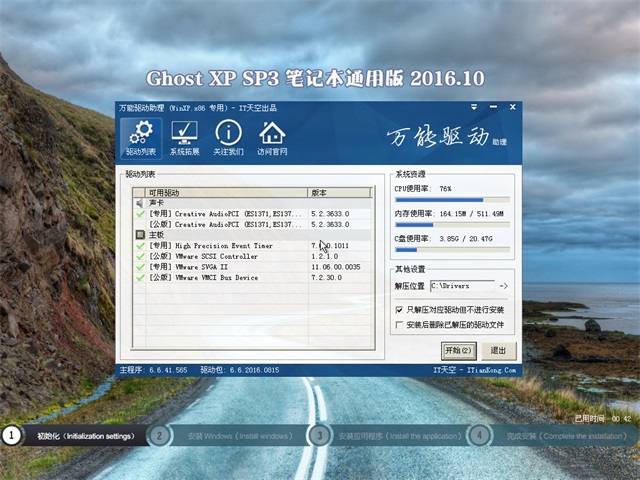Toggle checkmark for VMware SVGA II
Screen dimensions: 640x480
click(x=140, y=267)
